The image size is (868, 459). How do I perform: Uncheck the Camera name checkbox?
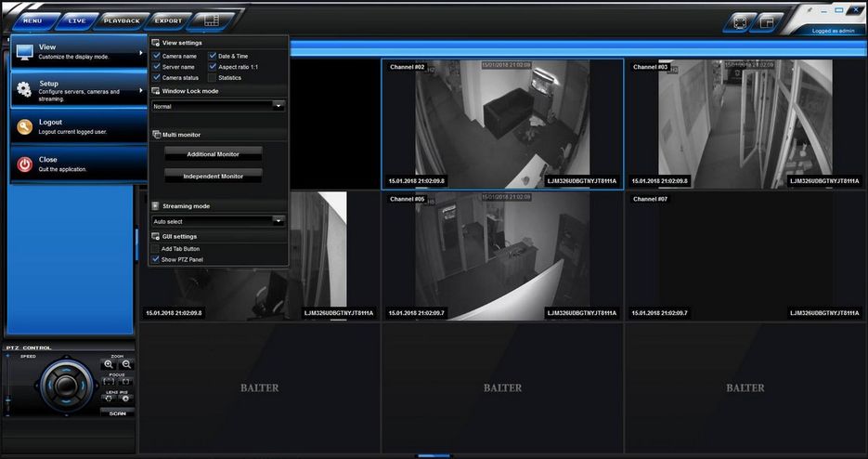(156, 57)
